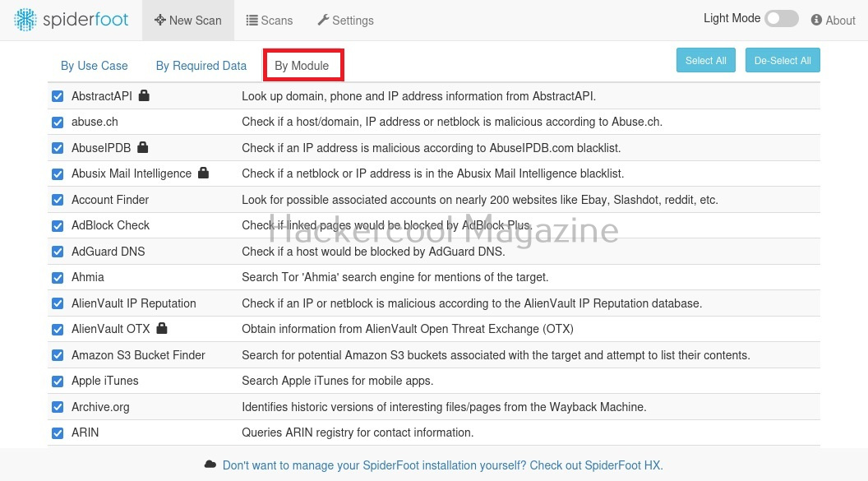Click the AdGuard DNS blocked-host description
This screenshot has width=868, height=481.
click(x=374, y=252)
